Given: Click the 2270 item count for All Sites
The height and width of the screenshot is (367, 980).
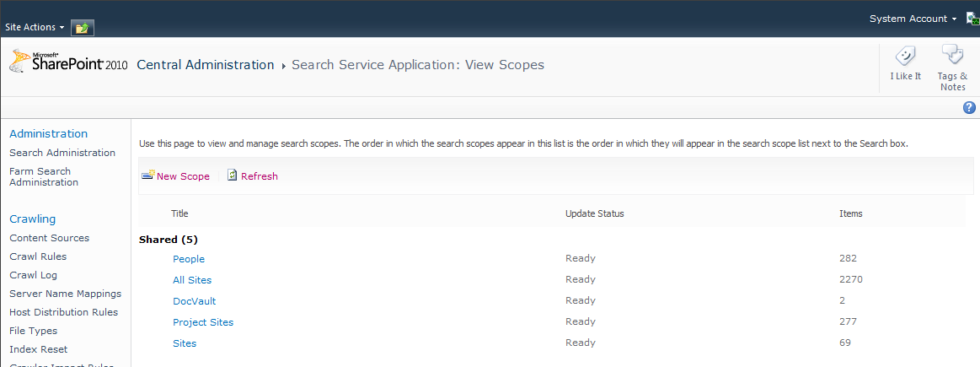Looking at the screenshot, I should click(851, 279).
